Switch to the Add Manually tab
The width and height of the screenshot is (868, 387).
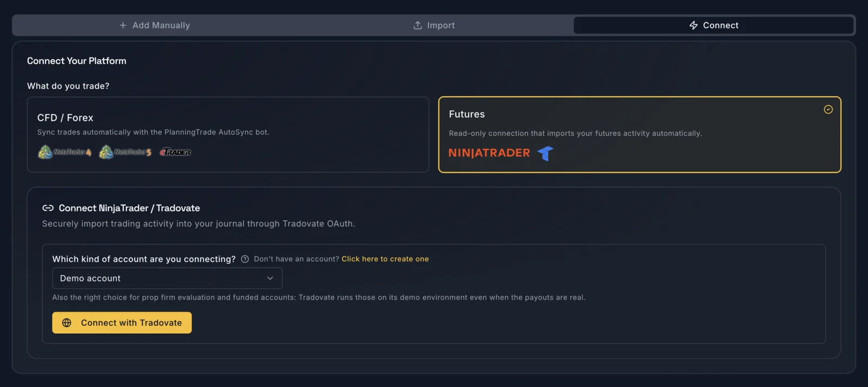(x=155, y=25)
